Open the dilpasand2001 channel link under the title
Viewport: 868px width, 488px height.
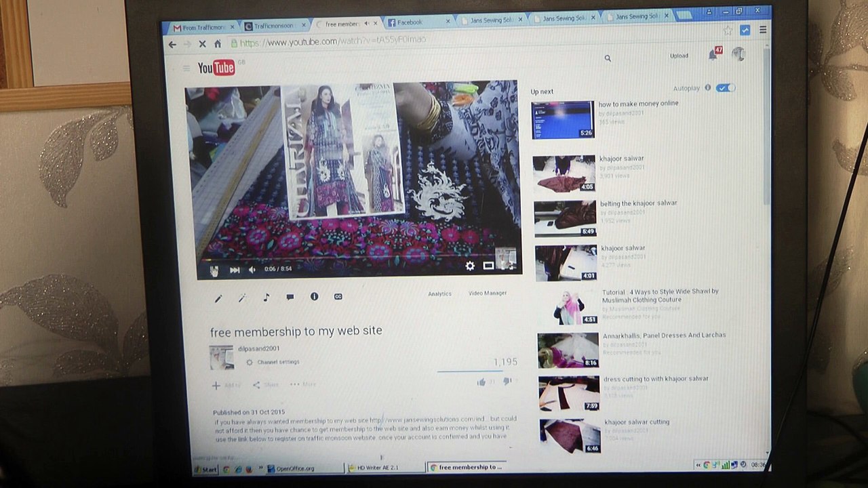pos(258,349)
